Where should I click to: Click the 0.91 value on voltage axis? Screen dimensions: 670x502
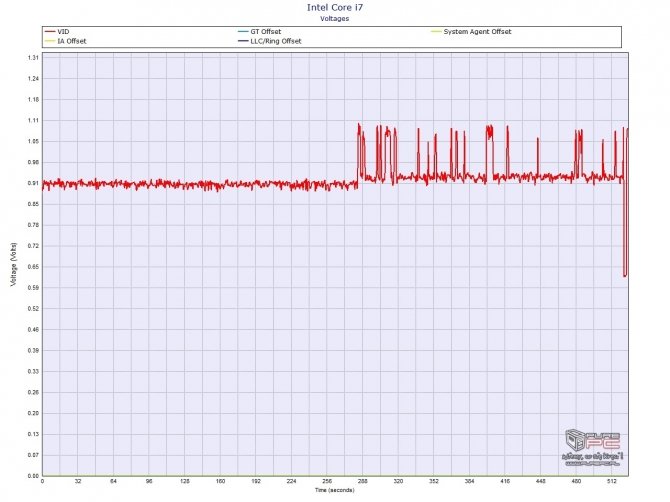pos(33,183)
